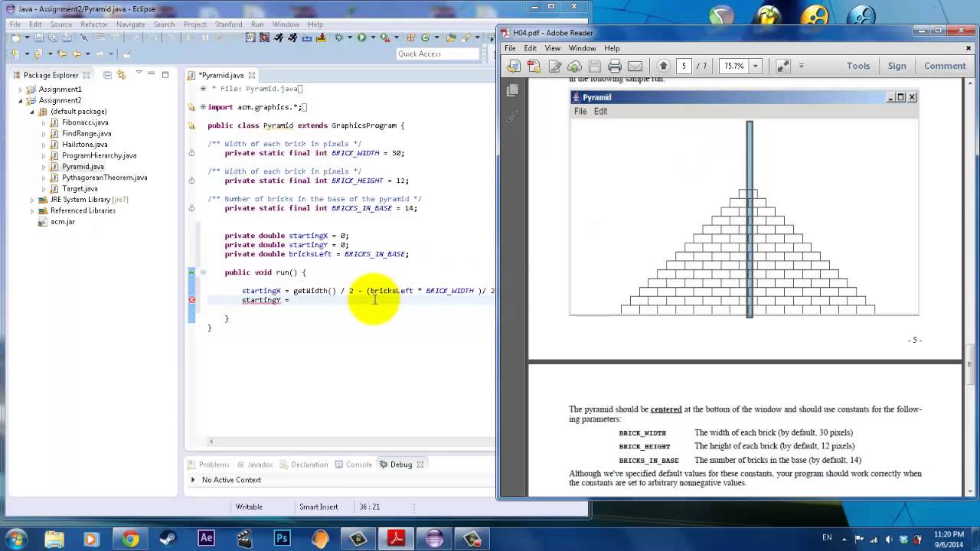Click the Steam icon in the taskbar
Image resolution: width=980 pixels, height=551 pixels.
pyautogui.click(x=168, y=538)
